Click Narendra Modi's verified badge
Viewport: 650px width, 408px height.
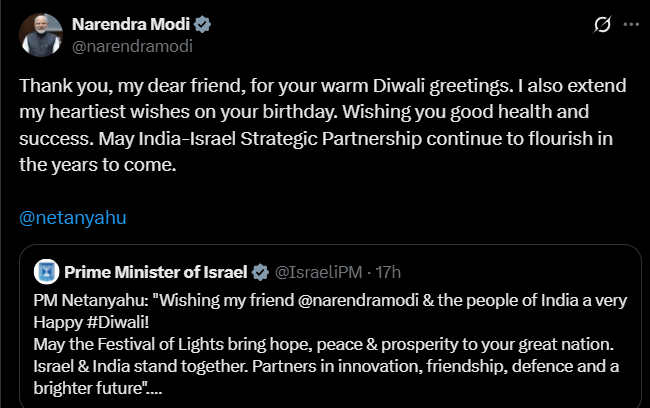201,24
